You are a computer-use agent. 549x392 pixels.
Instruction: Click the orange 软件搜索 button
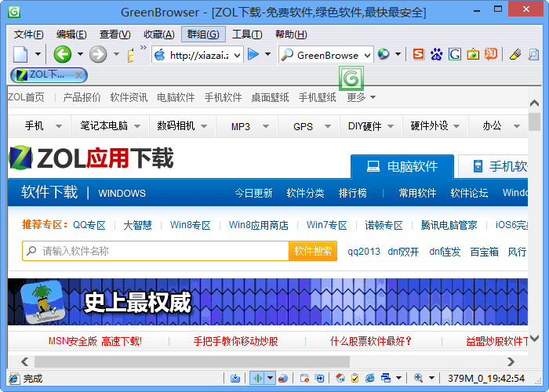(313, 251)
